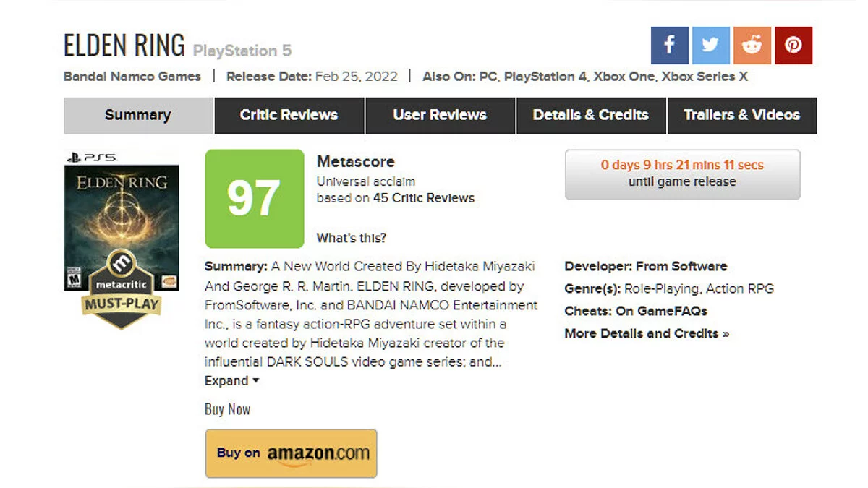Click the What's this? link

point(352,238)
